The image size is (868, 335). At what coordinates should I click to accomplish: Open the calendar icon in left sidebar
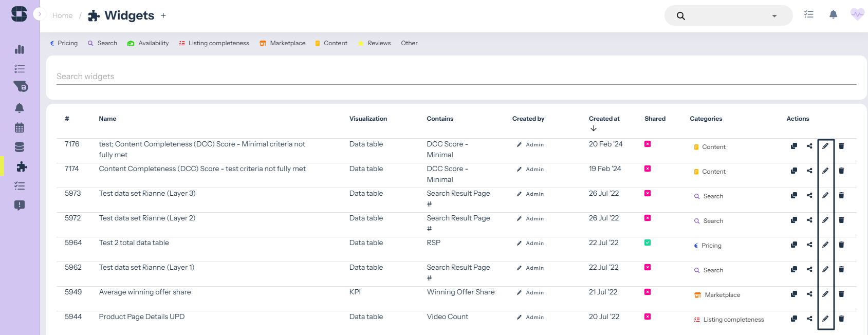20,128
